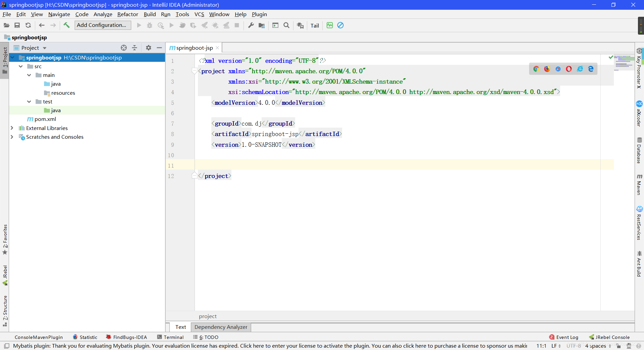Viewport: 644px width, 350px height.
Task: Open Settings with the wrench icon
Action: [x=251, y=25]
